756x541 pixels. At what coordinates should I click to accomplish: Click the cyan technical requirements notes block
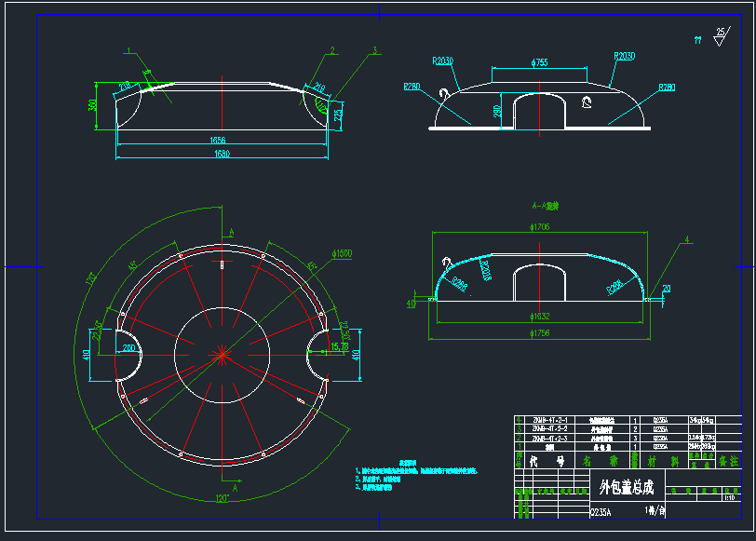coord(416,476)
